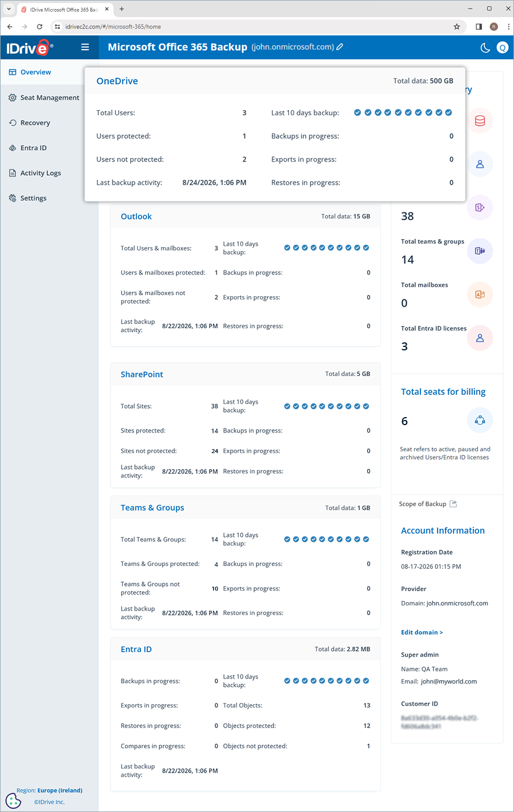Click the edit pencil icon beside john.onmicrosoft.com
The image size is (514, 812).
tap(340, 47)
